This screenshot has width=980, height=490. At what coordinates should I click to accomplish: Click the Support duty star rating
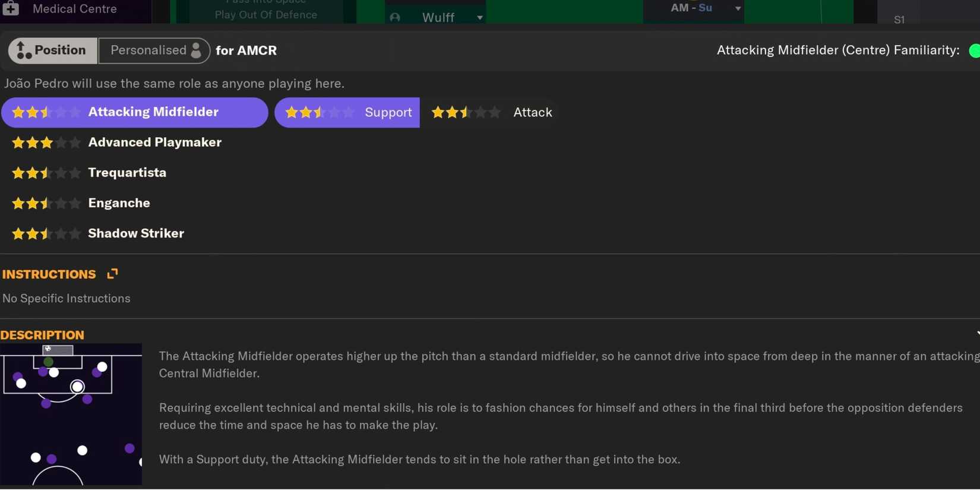point(320,112)
